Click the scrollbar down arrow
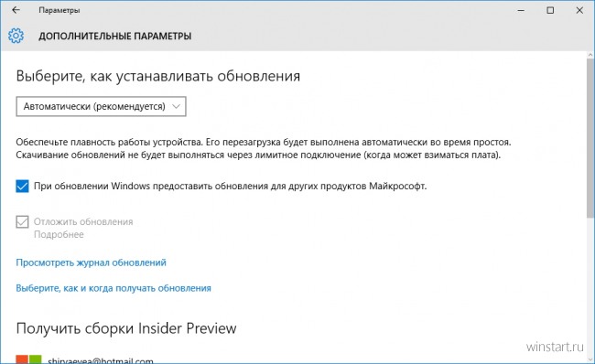 coord(590,359)
